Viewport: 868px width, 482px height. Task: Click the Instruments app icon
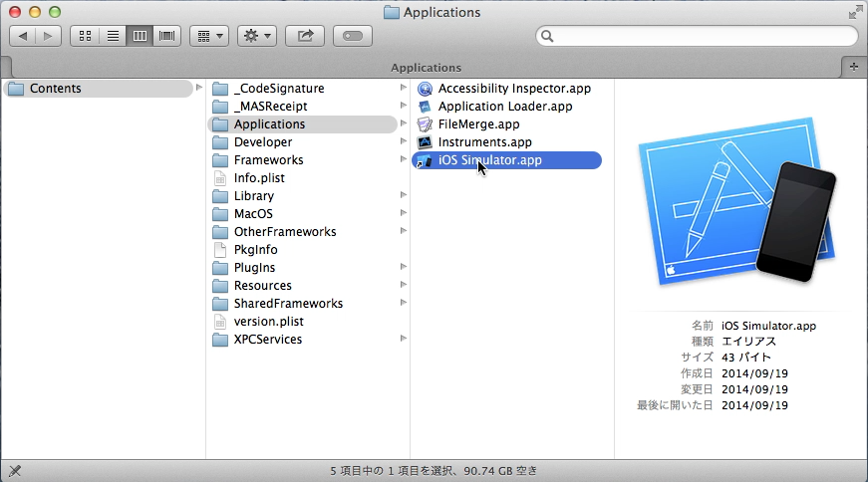pos(425,142)
